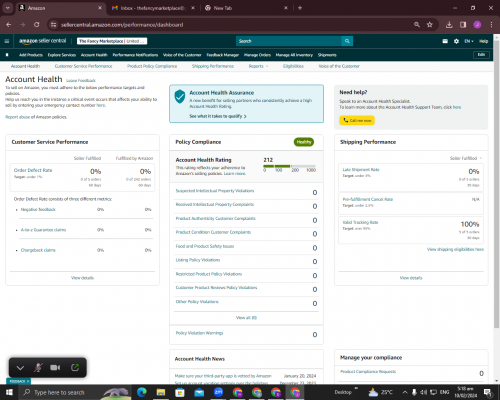The width and height of the screenshot is (500, 400).
Task: Click the Call me now button
Action: coord(357,120)
